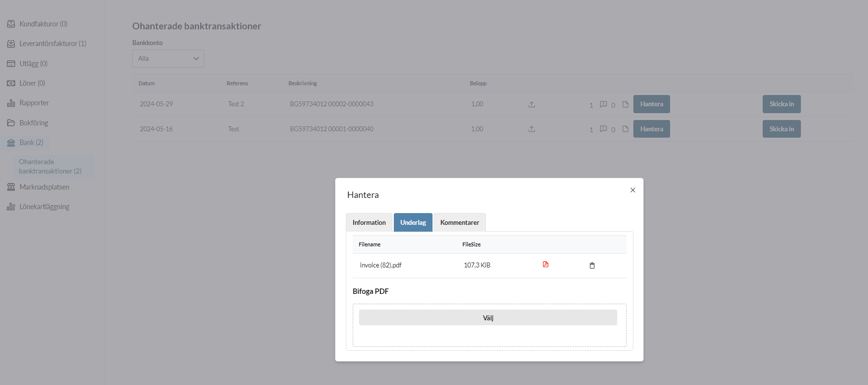The height and width of the screenshot is (385, 868).
Task: Click Skicka in for the Test 2 row
Action: coord(782,104)
